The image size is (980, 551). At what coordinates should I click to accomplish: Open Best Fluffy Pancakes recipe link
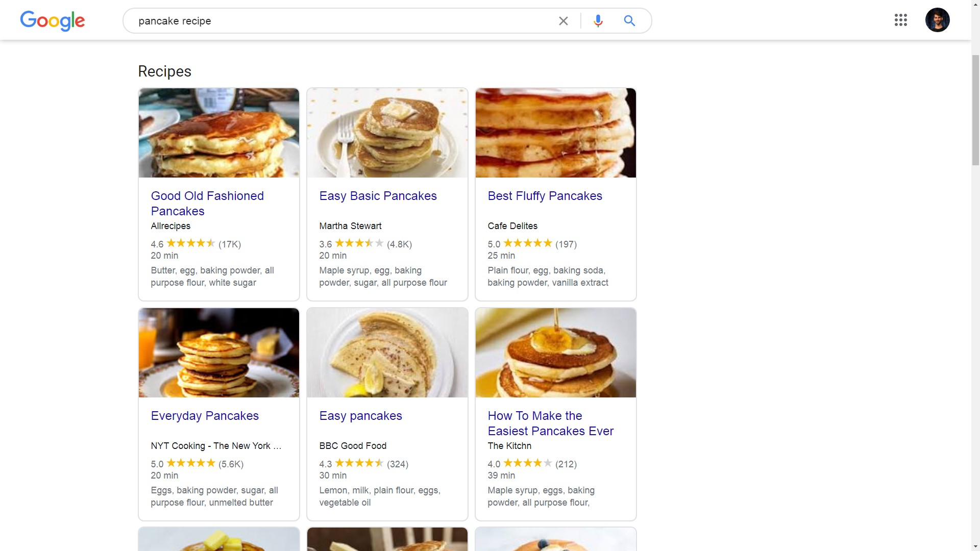[x=545, y=196]
